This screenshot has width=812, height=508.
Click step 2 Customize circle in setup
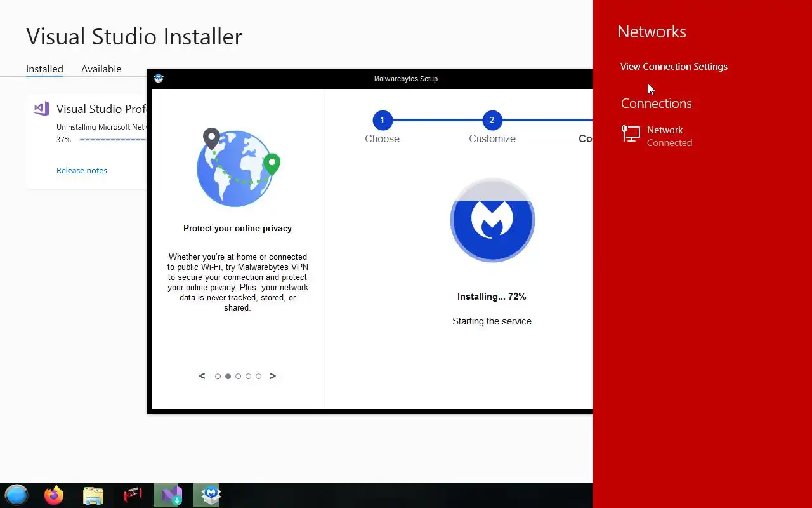[492, 120]
